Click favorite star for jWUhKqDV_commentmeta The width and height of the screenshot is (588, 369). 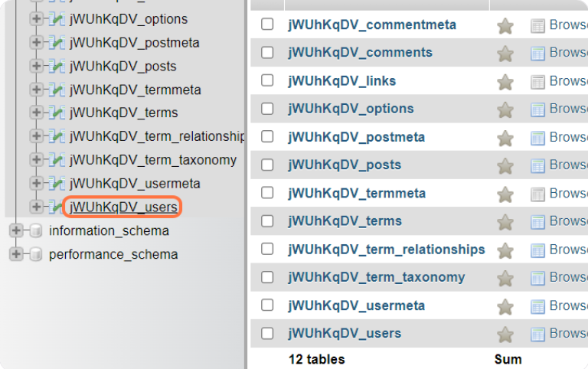point(505,26)
